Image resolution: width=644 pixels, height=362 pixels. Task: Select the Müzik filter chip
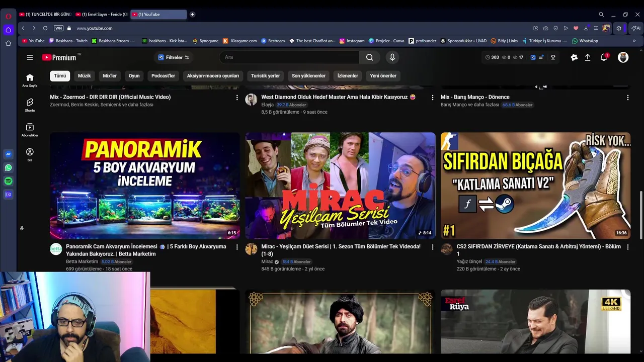[x=85, y=76]
